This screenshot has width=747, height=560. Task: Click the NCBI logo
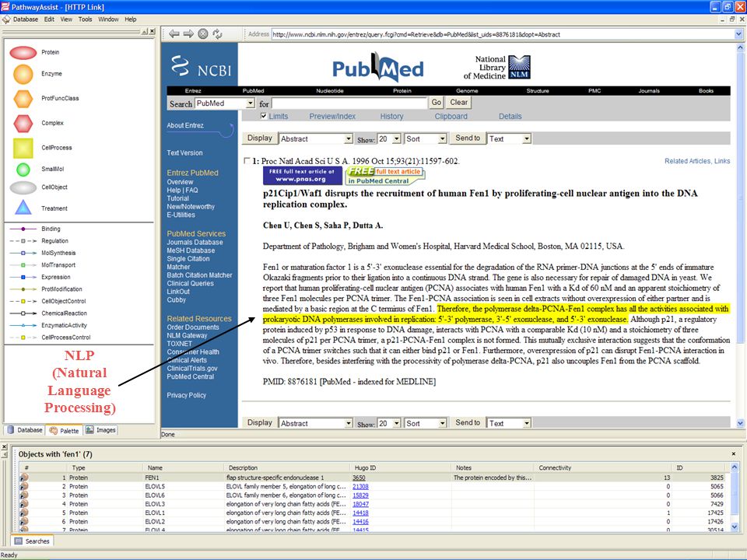pyautogui.click(x=201, y=66)
